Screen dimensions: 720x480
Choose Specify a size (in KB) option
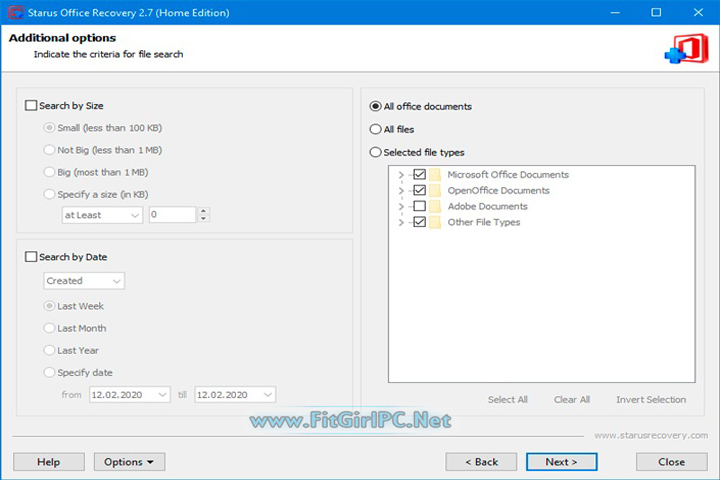pos(49,194)
